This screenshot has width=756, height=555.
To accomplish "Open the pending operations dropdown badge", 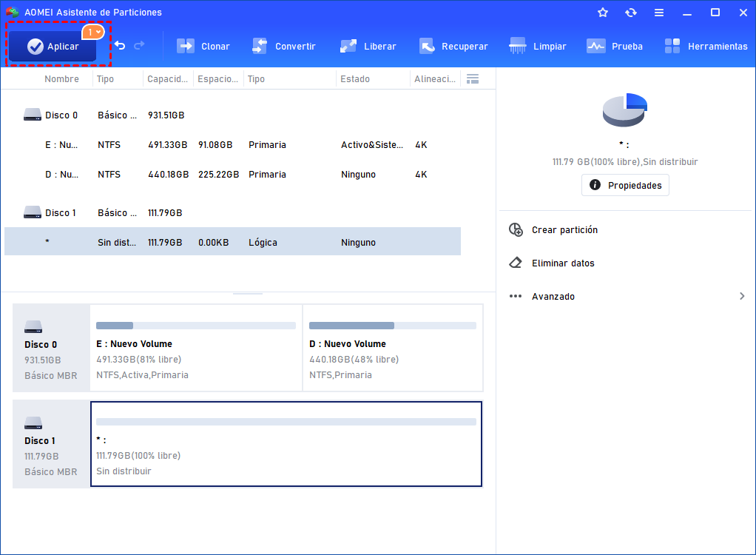I will click(x=94, y=32).
